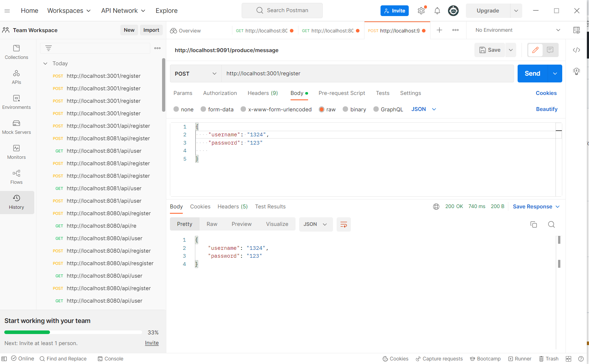Screen dimensions: 589x364
Task: Open the Workspaces dropdown
Action: pos(69,11)
